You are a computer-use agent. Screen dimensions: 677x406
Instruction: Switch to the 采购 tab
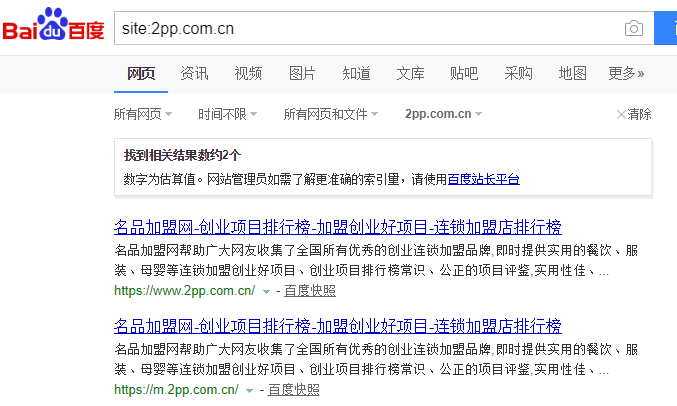(518, 73)
